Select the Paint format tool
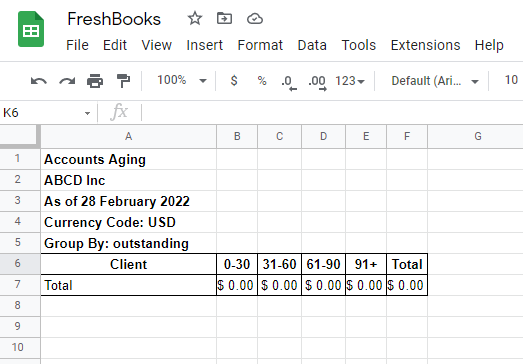This screenshot has height=364, width=523. 123,81
